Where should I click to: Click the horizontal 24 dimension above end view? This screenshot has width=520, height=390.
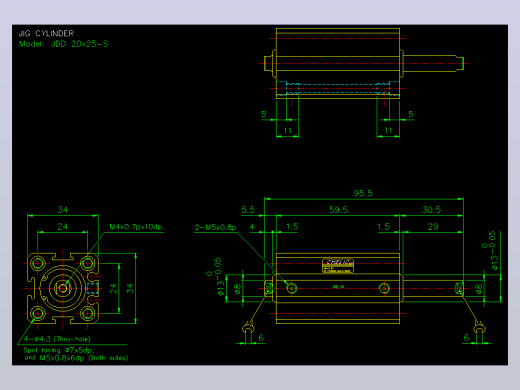point(63,227)
